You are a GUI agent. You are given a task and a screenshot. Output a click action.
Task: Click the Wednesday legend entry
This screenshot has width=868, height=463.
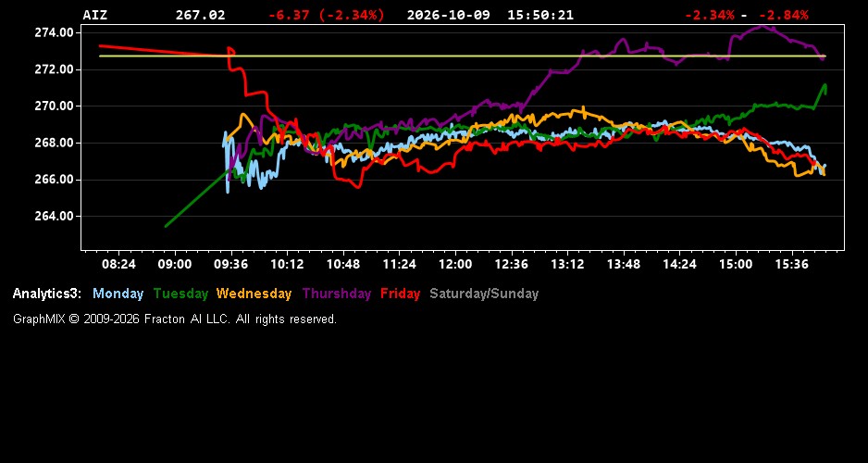tap(254, 294)
